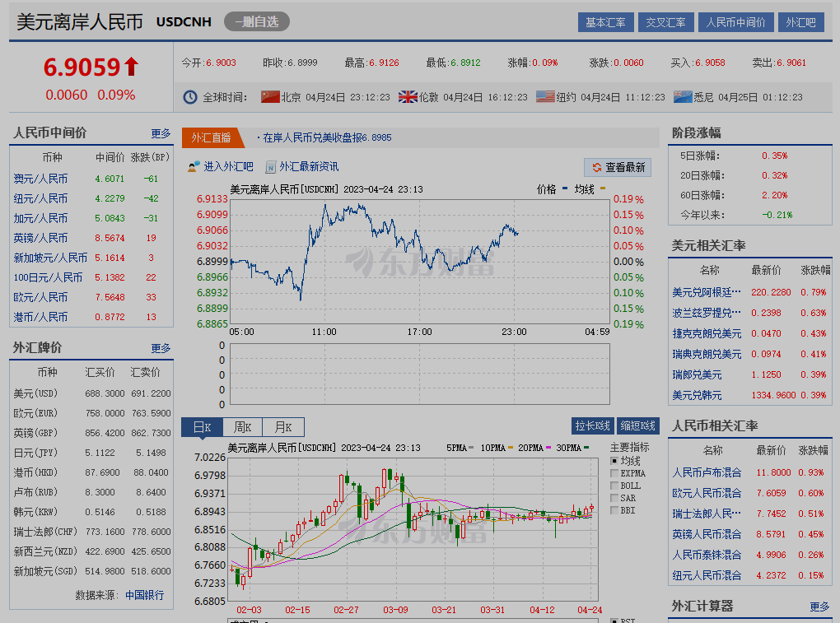Image resolution: width=840 pixels, height=623 pixels.
Task: Switch to the 月K chart tab
Action: pyautogui.click(x=283, y=426)
